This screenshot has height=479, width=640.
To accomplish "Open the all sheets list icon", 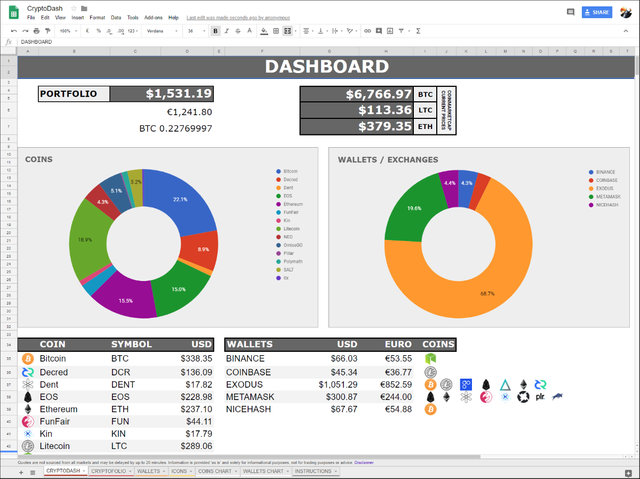I will 33,472.
